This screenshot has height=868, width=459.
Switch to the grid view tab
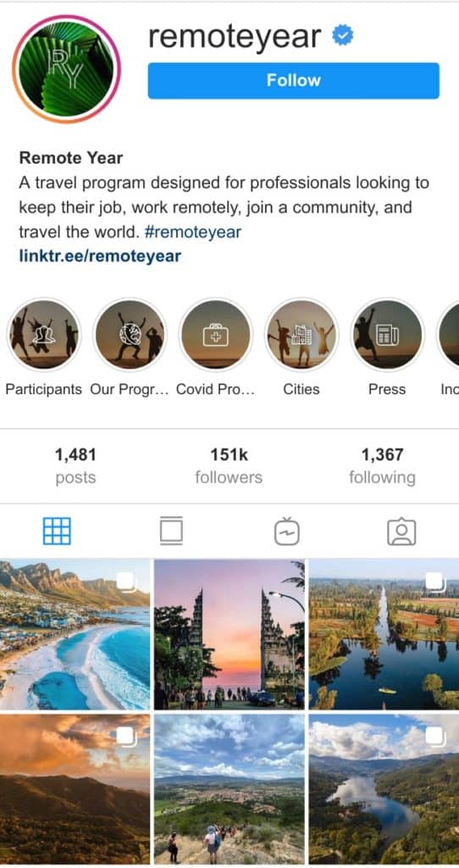click(57, 531)
